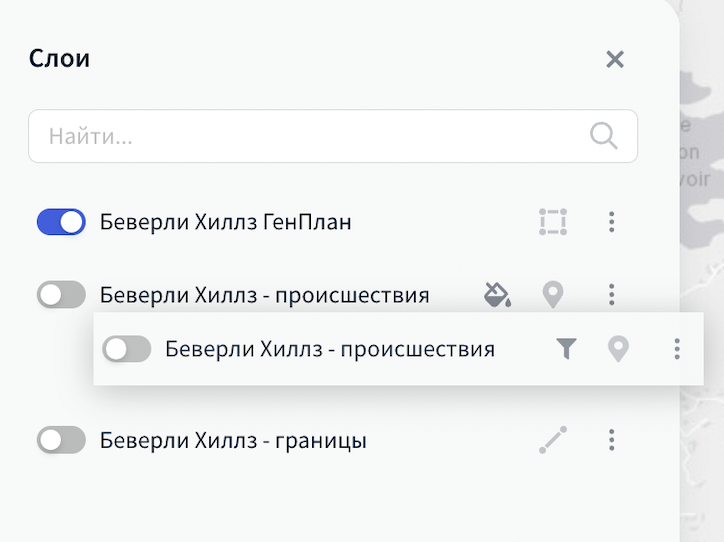Enable the Беверли Хиллз - границы layer toggle
724x542 pixels.
click(x=61, y=440)
